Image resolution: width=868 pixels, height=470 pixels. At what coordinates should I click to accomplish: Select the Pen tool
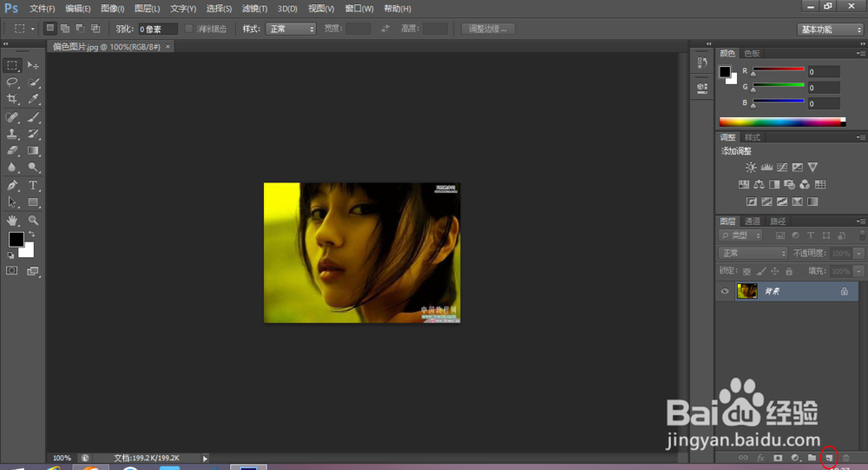point(12,185)
